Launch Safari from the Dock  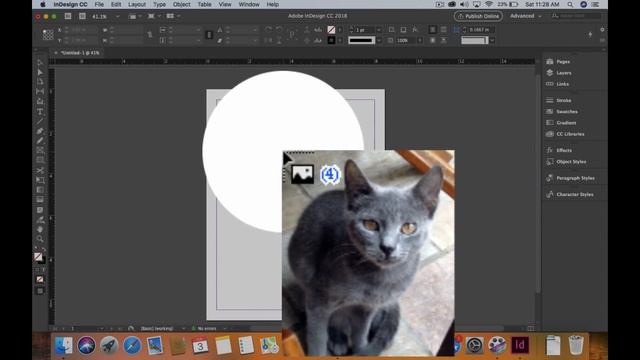pyautogui.click(x=132, y=346)
